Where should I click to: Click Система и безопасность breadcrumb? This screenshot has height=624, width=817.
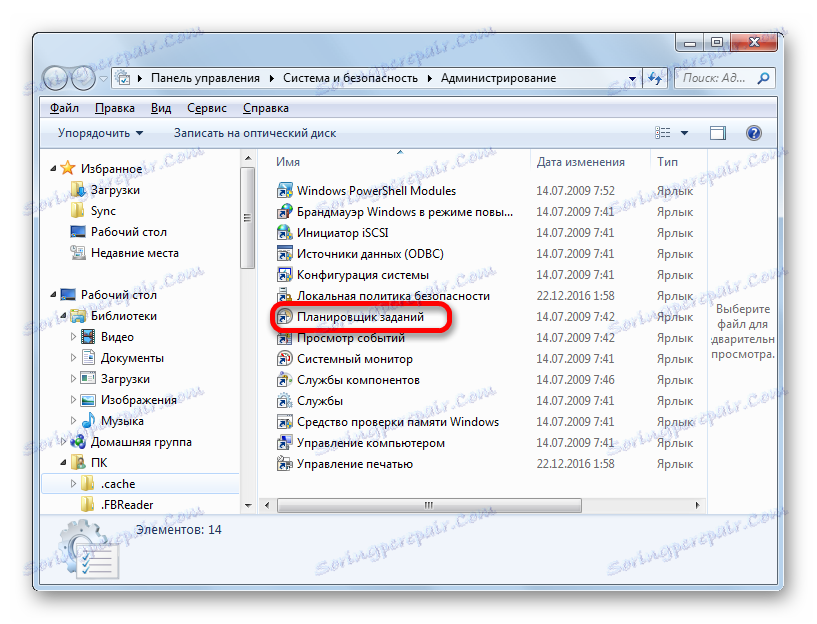coord(350,78)
